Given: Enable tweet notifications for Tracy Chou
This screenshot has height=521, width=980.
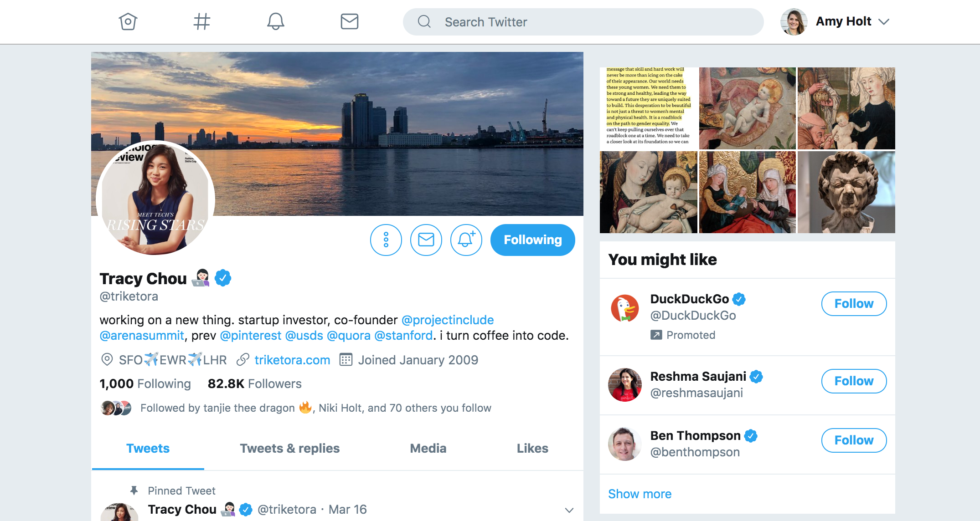Looking at the screenshot, I should coord(465,240).
